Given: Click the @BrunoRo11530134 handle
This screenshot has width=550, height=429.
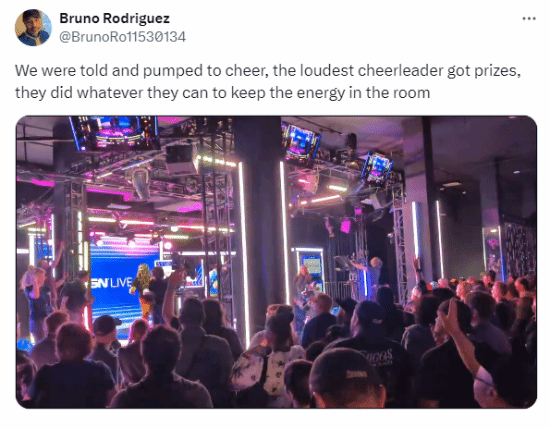Looking at the screenshot, I should pyautogui.click(x=122, y=37).
